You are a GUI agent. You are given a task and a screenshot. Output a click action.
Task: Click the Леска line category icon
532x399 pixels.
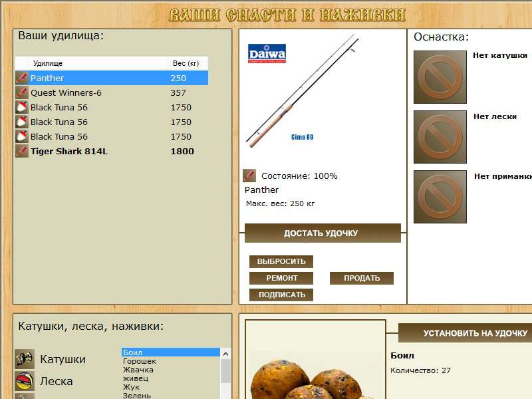[25, 381]
